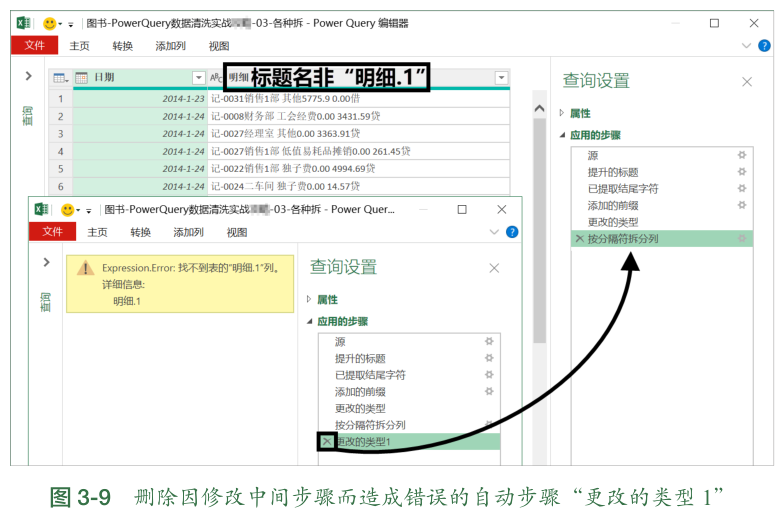
Task: Open 日期 column filter dropdown
Action: point(198,78)
